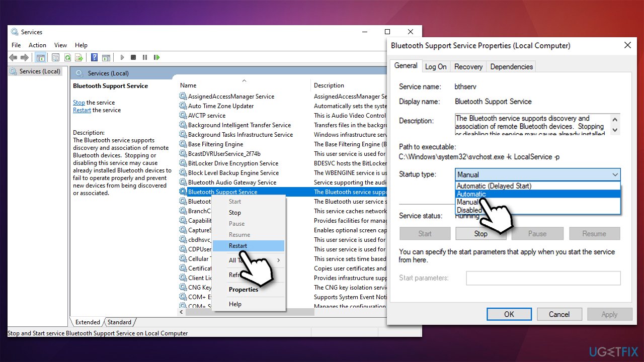Select the AVCTP service row
644x362 pixels.
(x=283, y=115)
